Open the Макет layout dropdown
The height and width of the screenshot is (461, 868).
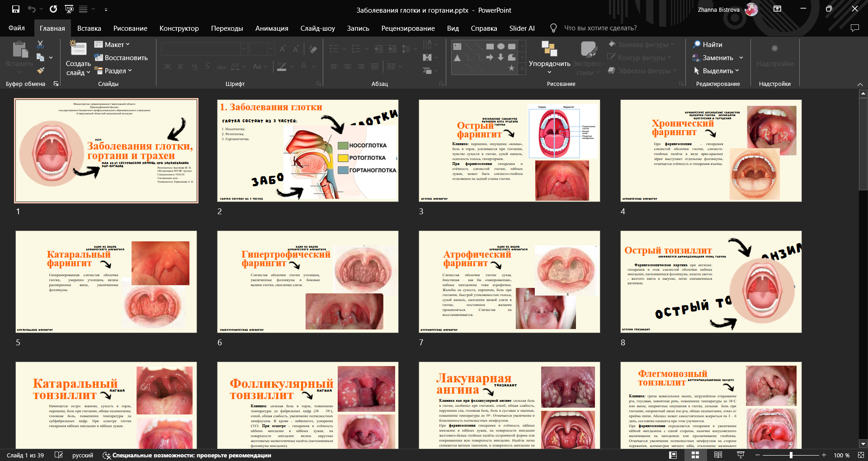(x=112, y=44)
